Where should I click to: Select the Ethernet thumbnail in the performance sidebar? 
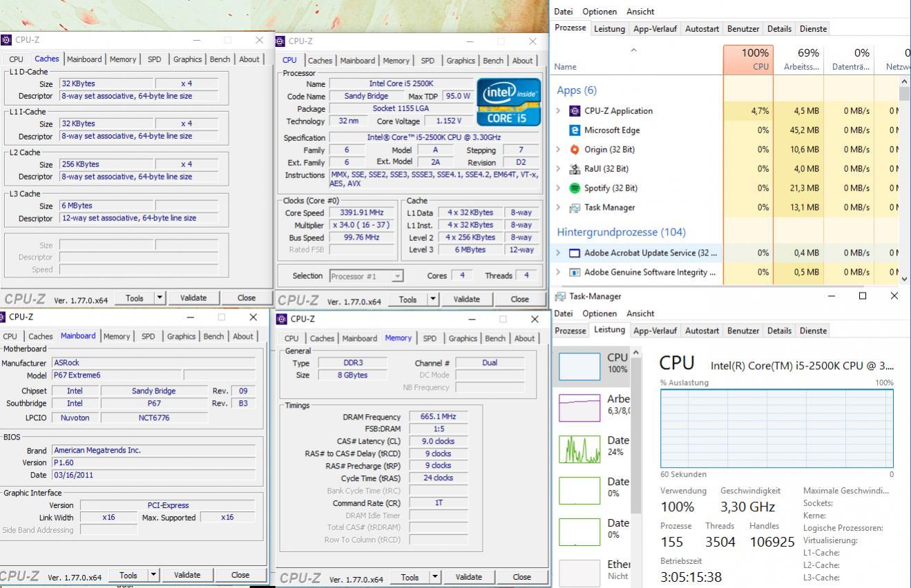click(579, 572)
